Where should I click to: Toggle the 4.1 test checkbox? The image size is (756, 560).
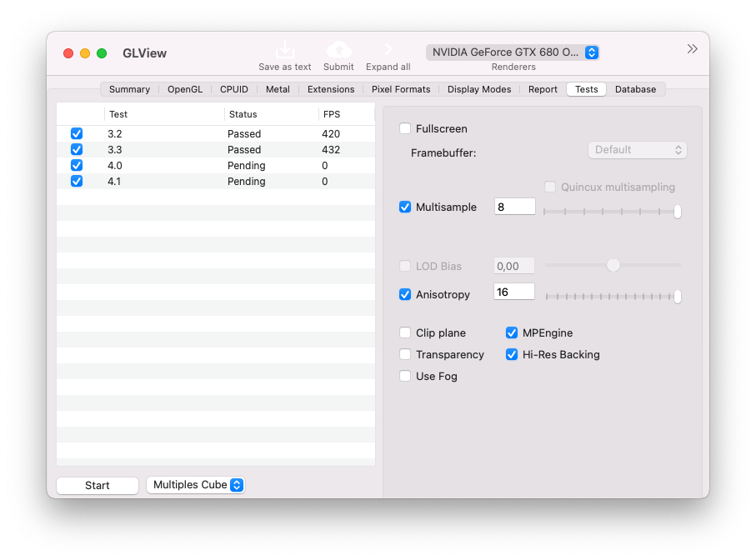76,181
